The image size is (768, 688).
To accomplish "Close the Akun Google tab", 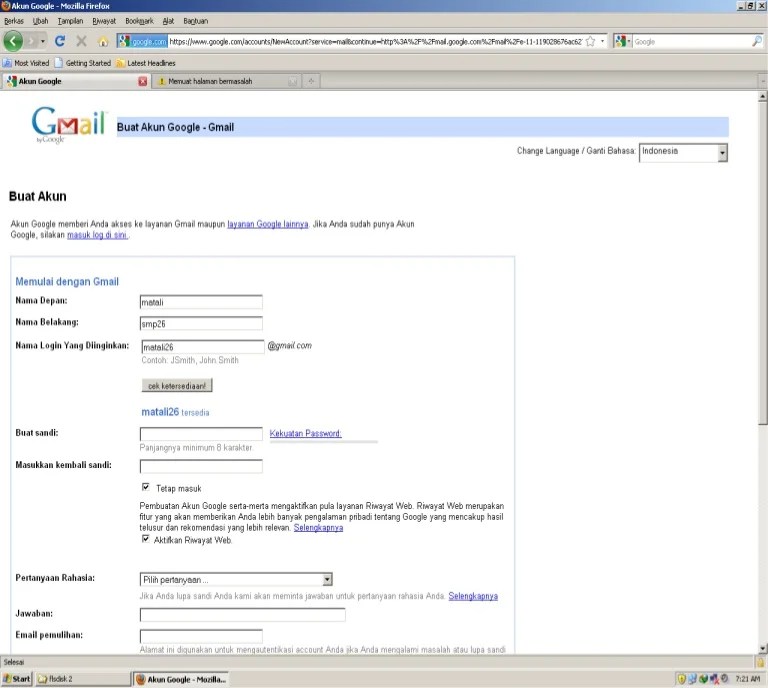I will point(143,81).
